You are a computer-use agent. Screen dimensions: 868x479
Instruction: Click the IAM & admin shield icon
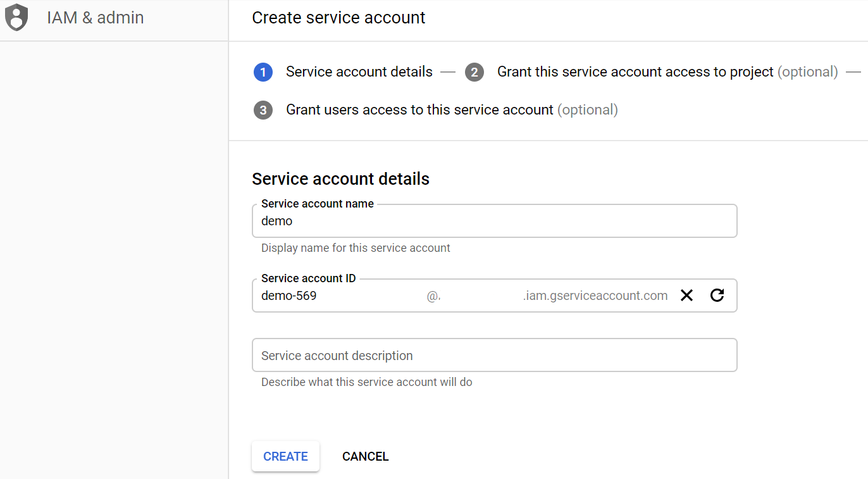(16, 17)
